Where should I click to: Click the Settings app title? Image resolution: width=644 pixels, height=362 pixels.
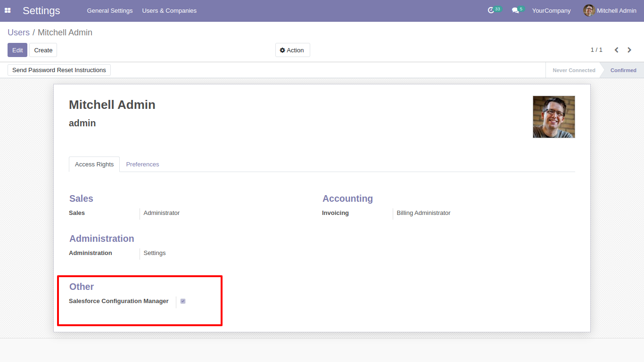tap(41, 10)
